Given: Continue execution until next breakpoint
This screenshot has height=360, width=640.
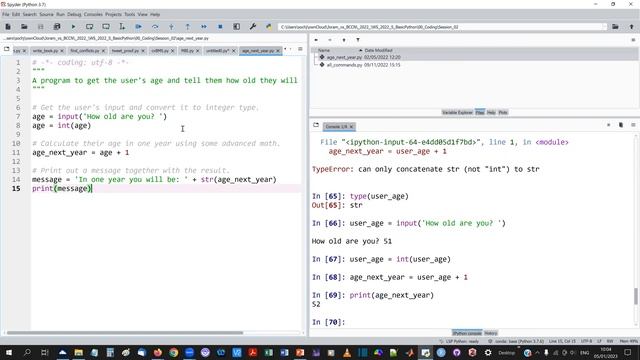Looking at the screenshot, I should click(204, 27).
